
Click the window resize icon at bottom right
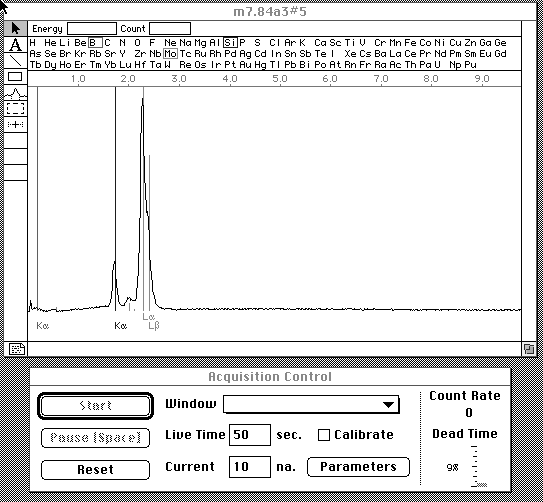click(x=529, y=349)
